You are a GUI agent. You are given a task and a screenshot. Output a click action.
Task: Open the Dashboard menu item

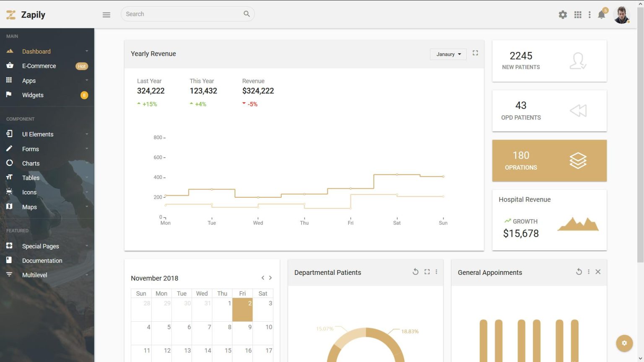click(36, 51)
